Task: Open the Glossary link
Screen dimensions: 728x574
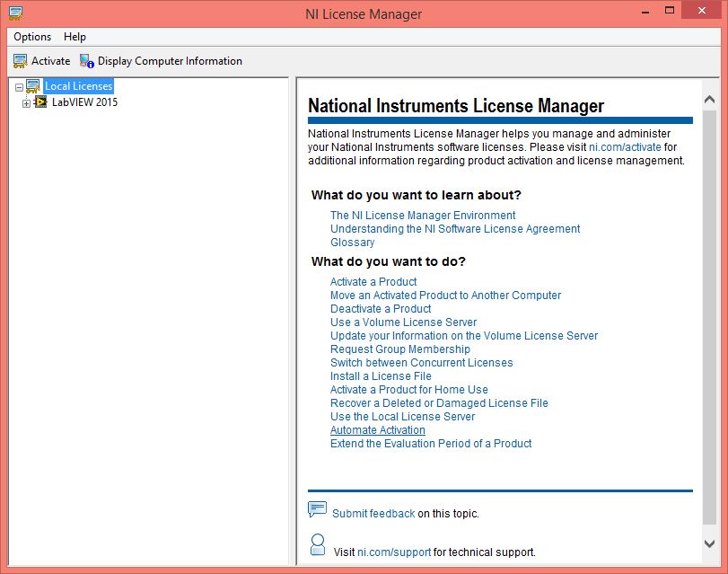Action: [352, 243]
